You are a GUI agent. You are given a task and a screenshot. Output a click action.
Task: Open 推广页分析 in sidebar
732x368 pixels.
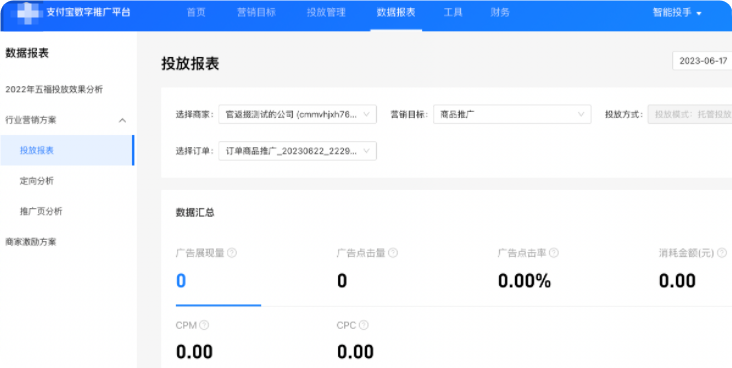[x=41, y=211]
